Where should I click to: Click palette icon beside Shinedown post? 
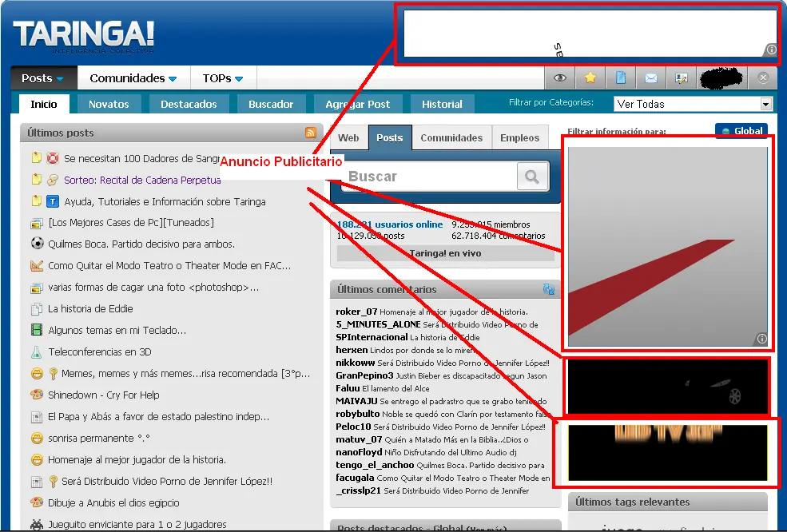pos(37,395)
